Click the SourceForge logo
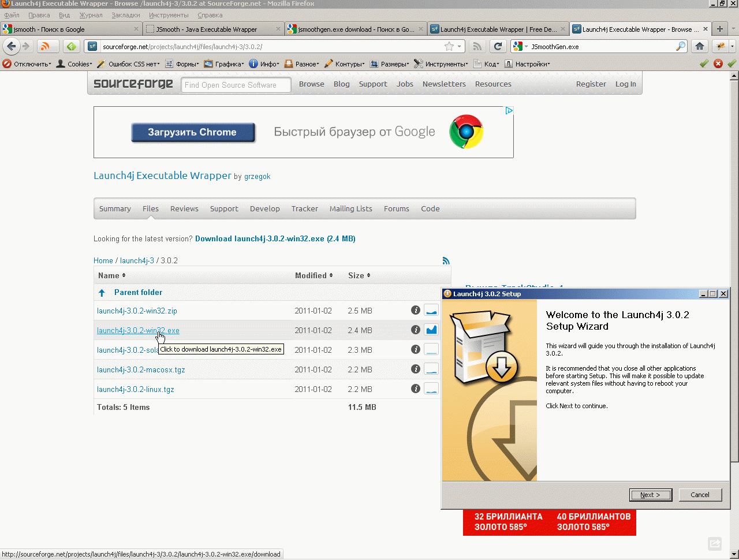The width and height of the screenshot is (739, 560). pyautogui.click(x=133, y=84)
